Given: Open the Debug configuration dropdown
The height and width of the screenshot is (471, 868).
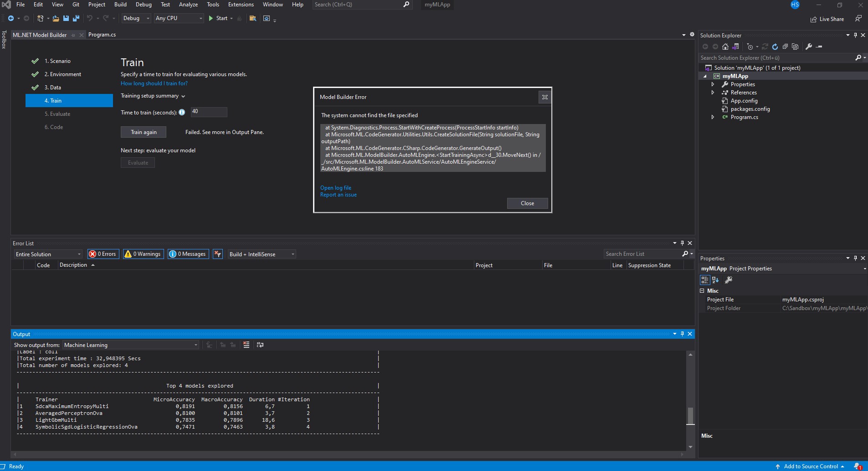Looking at the screenshot, I should tap(136, 18).
